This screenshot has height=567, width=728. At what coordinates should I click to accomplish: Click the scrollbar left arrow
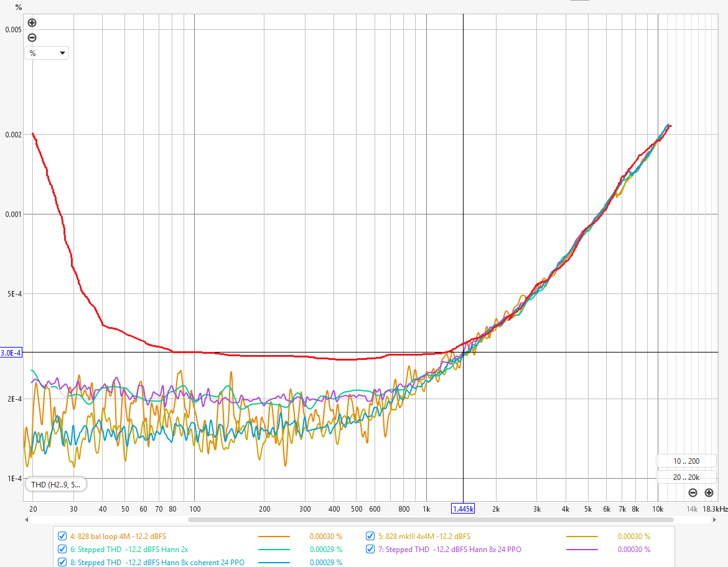27,520
